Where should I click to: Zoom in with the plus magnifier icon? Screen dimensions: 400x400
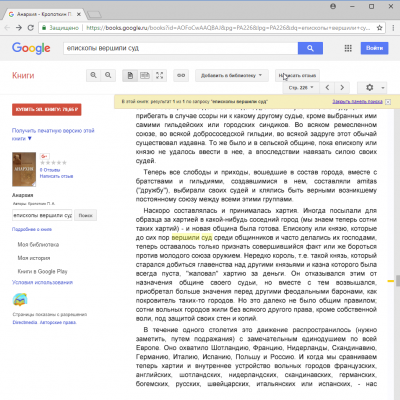(x=94, y=75)
